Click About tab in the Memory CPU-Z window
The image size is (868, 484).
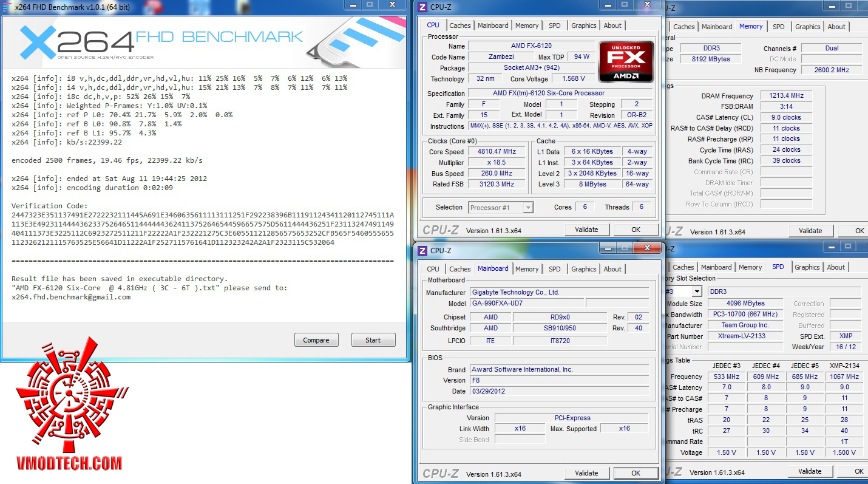[836, 27]
